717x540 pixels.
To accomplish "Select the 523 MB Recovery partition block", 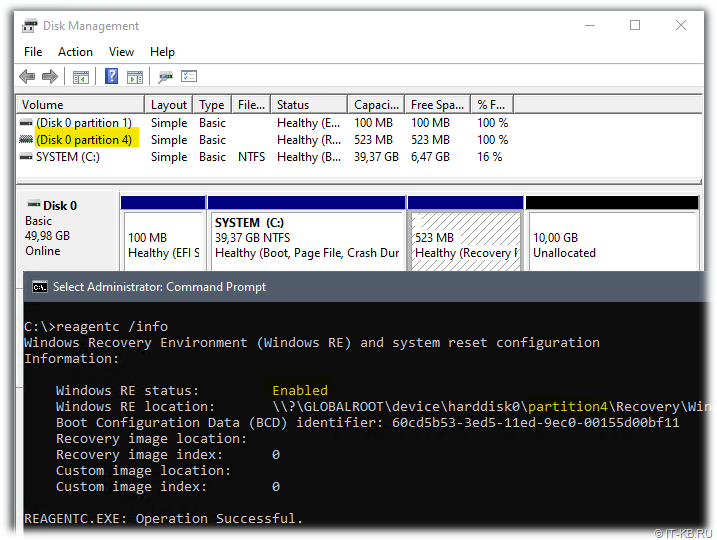I will pos(466,234).
